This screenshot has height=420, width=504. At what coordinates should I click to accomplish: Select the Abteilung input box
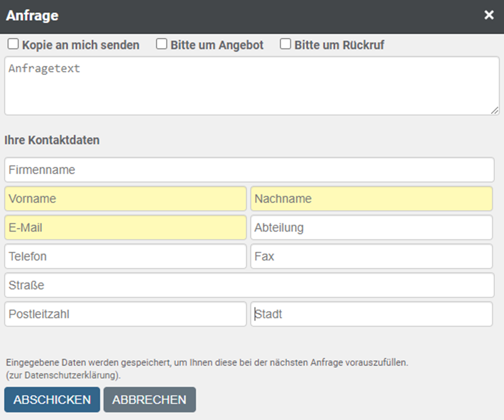coord(371,228)
